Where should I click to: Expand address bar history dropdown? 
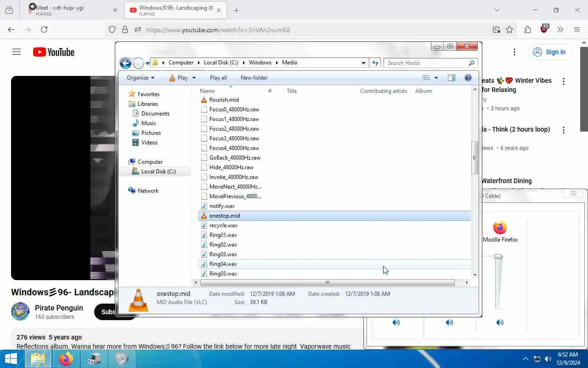click(x=363, y=63)
